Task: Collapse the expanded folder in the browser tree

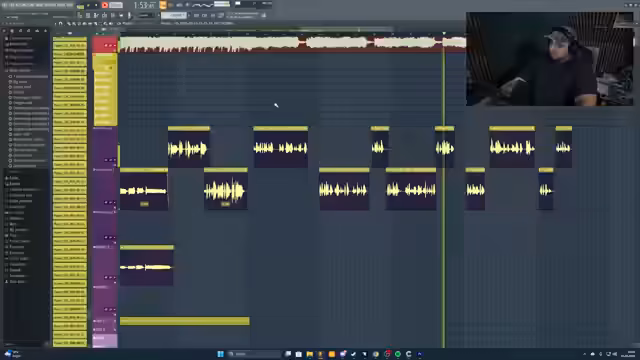Action: click(x=6, y=71)
